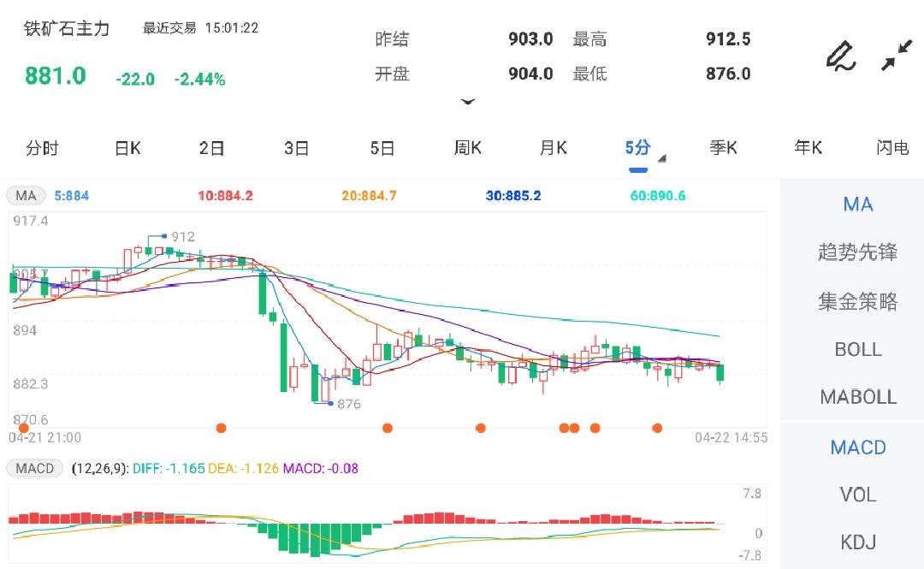Click the 开盘 904.0 value
The image size is (924, 569).
(530, 74)
